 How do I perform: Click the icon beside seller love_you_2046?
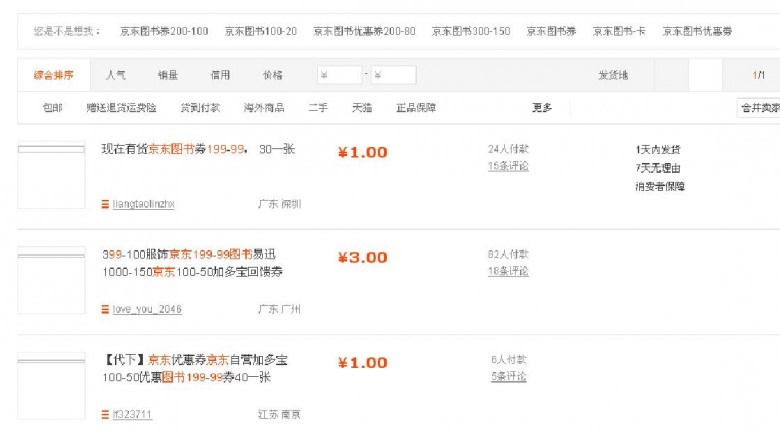[x=105, y=309]
